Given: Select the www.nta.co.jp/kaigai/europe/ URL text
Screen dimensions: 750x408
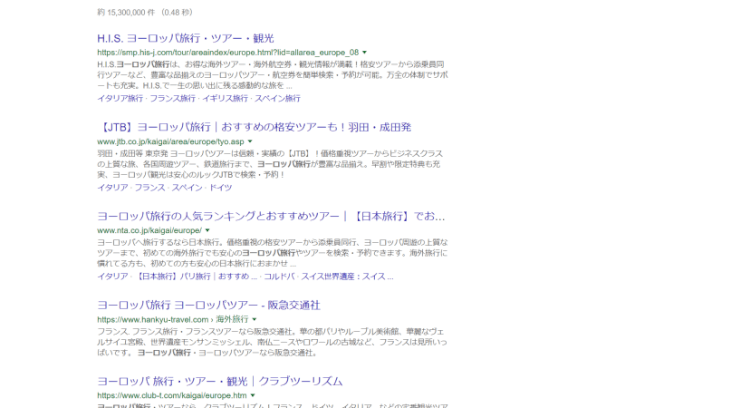Looking at the screenshot, I should coord(149,231).
